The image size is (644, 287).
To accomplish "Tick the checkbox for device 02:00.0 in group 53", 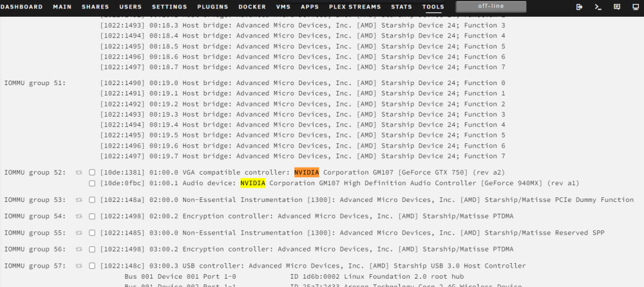I will 92,200.
